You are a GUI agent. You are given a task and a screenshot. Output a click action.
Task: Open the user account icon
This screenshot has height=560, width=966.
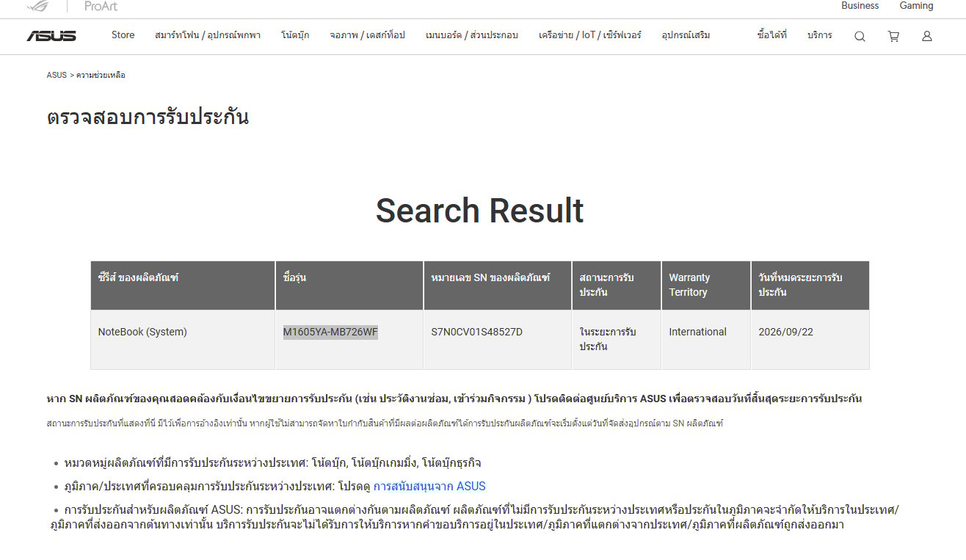click(x=927, y=36)
